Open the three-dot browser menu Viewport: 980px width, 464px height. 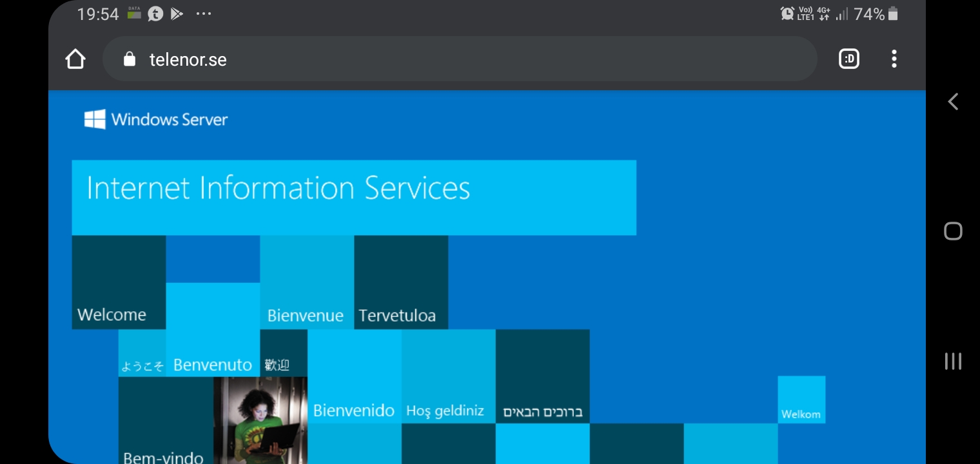894,59
